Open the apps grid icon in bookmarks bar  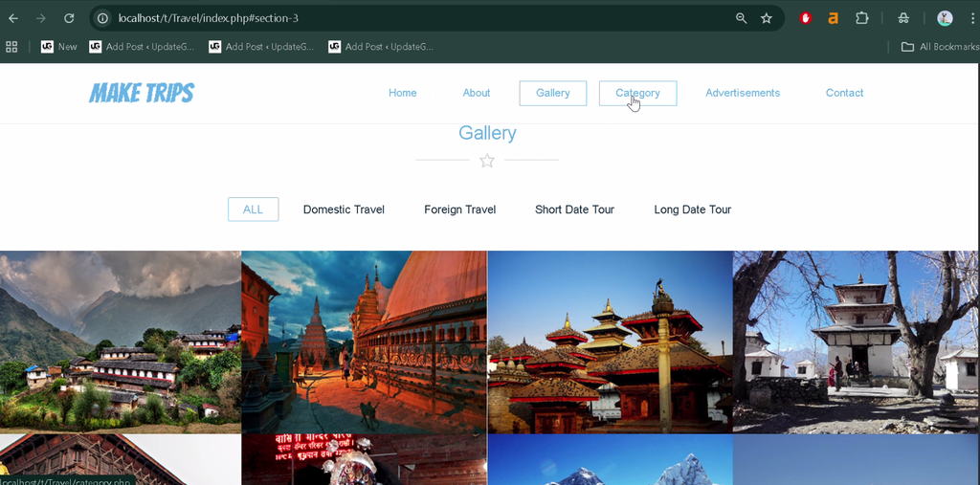point(11,47)
